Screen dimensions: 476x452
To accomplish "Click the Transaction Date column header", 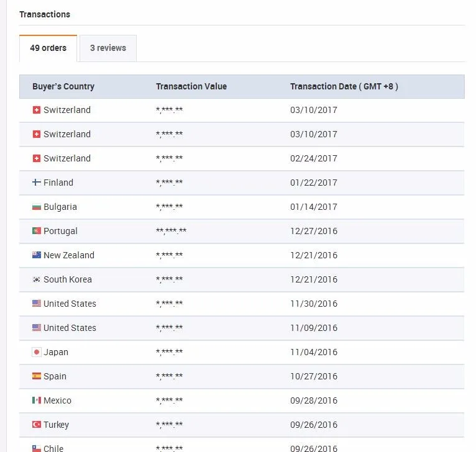I will tap(344, 87).
